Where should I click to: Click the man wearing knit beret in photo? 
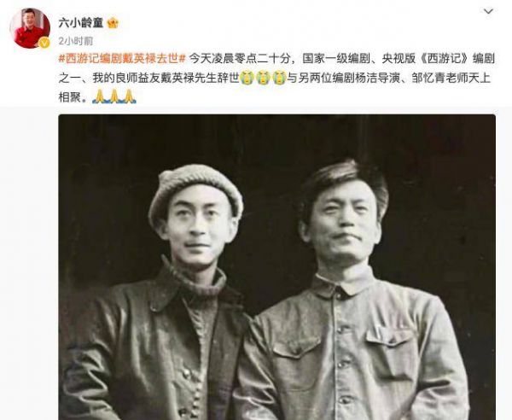[170, 294]
